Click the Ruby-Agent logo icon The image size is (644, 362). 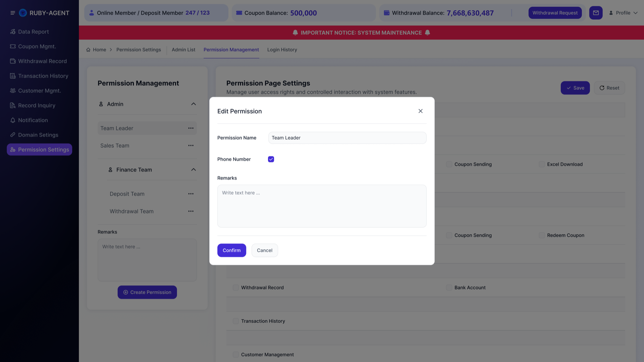coord(23,13)
